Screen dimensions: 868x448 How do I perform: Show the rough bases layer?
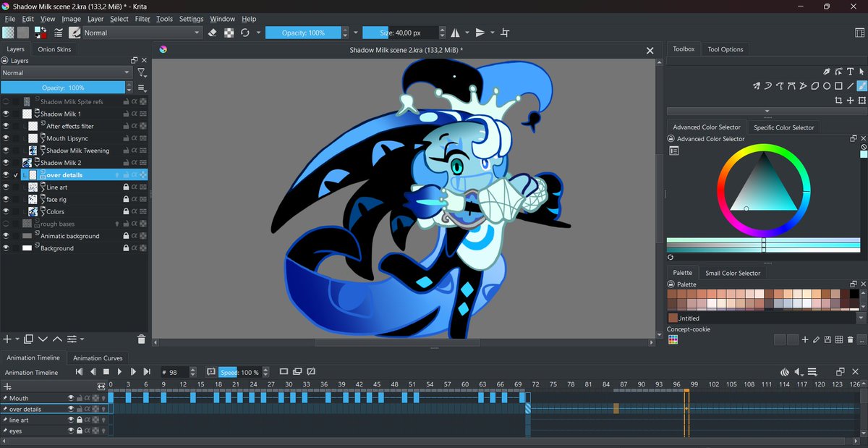6,224
